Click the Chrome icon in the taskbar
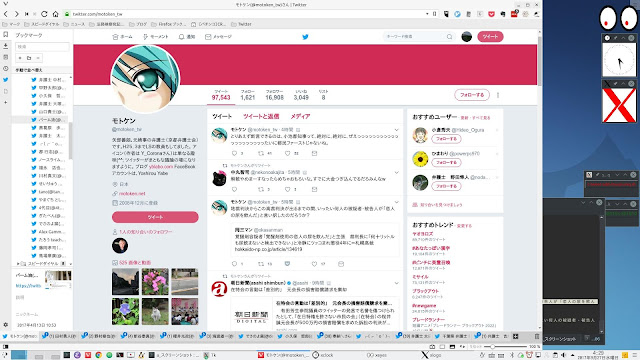Screen dimensions: 640x360 pos(98,355)
